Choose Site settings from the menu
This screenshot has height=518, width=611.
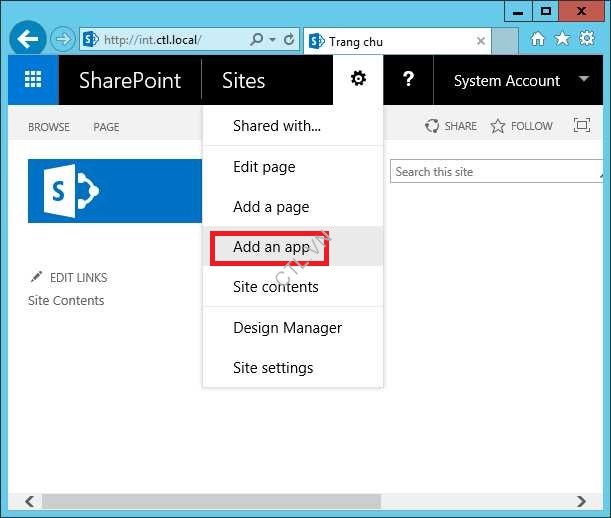273,368
